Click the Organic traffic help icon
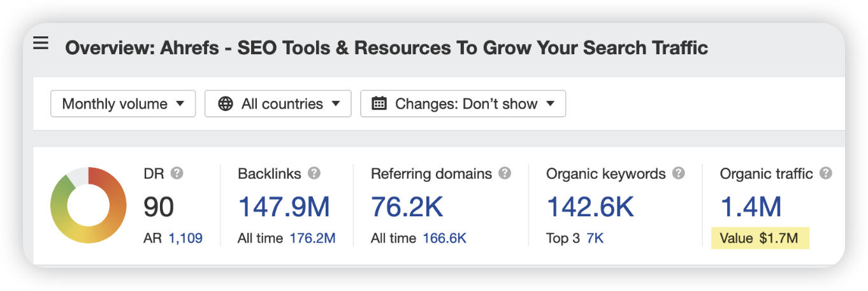This screenshot has height=291, width=868. point(826,174)
